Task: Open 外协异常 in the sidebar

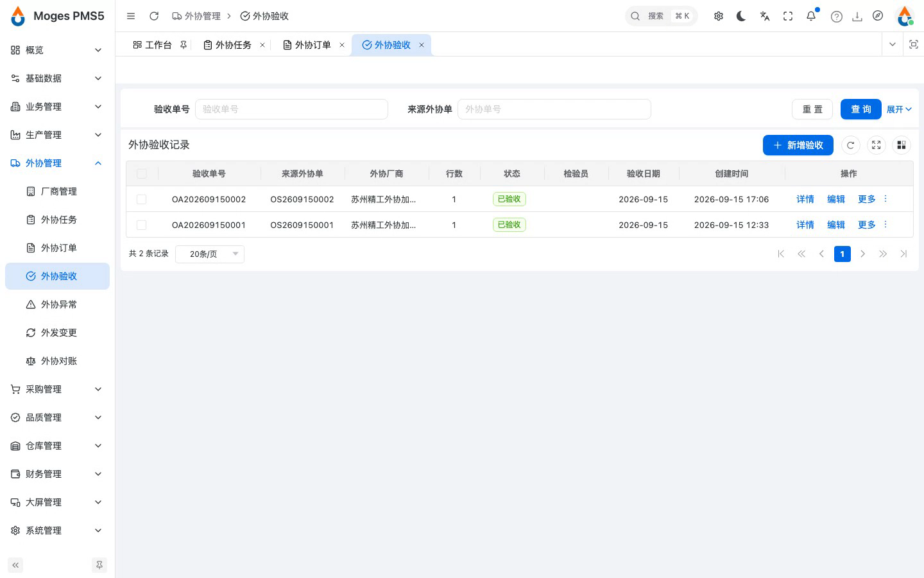Action: (x=57, y=304)
